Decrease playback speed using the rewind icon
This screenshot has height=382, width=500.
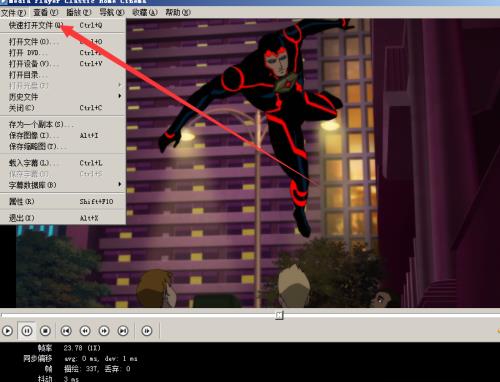(85, 331)
